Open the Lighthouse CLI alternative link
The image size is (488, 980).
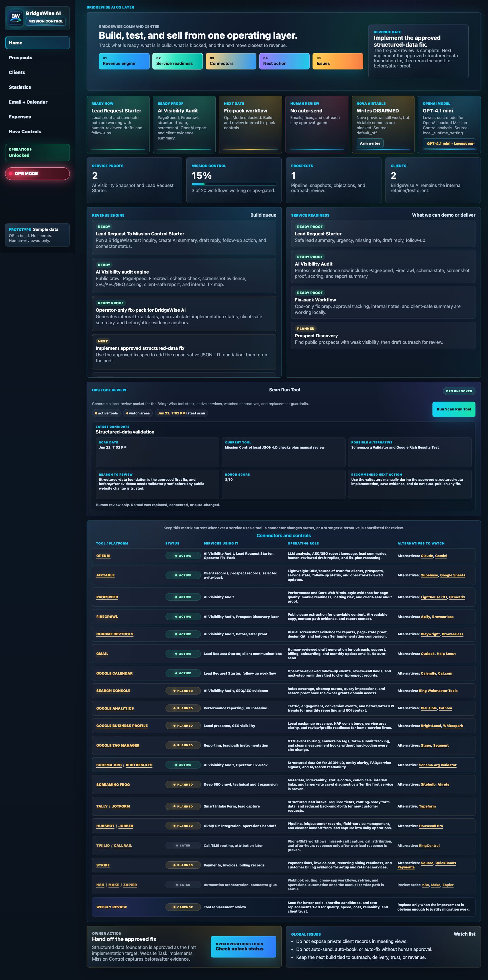coord(434,597)
